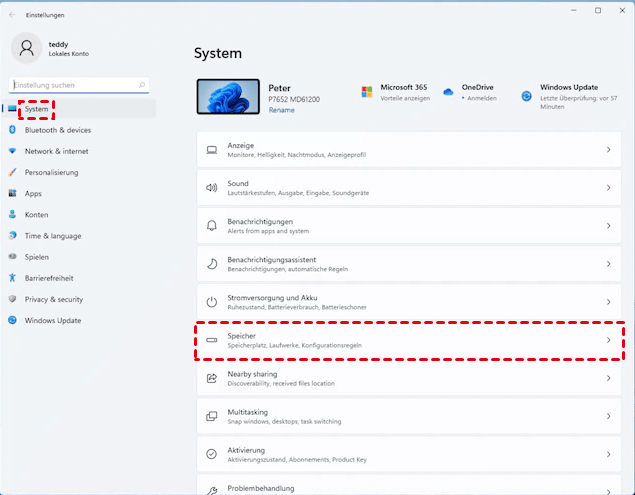Select Konten in the sidebar

[x=37, y=215]
